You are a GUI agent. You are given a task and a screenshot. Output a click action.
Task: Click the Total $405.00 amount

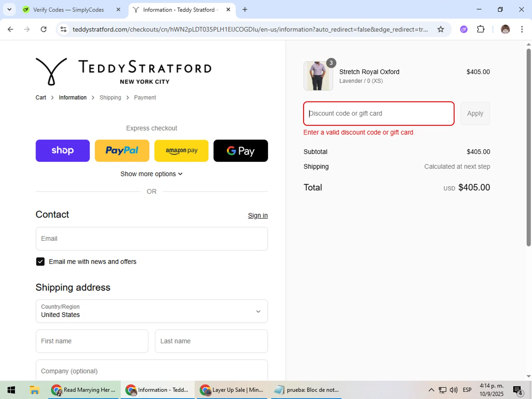pyautogui.click(x=474, y=187)
